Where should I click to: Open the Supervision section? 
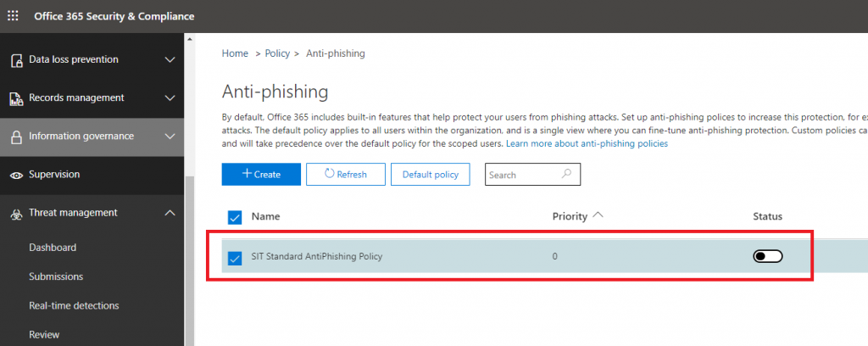tap(92, 175)
